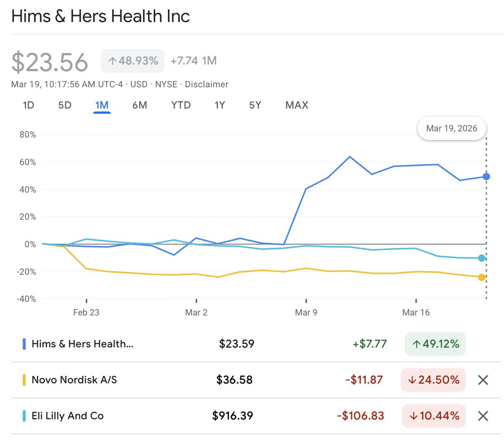Select the 1D time range tab
Viewport: 504px width, 446px height.
tap(29, 105)
